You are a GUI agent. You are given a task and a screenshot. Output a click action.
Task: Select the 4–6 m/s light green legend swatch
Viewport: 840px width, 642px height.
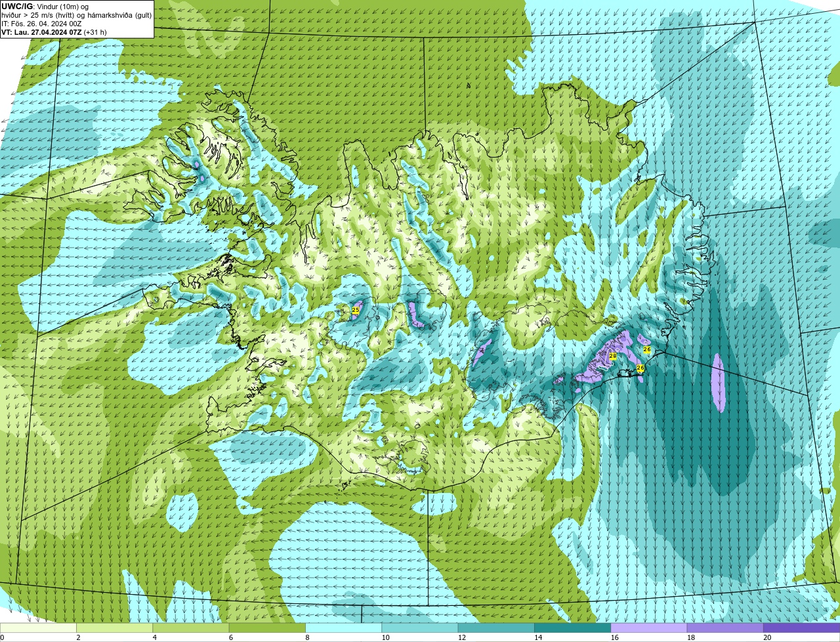coord(190,628)
